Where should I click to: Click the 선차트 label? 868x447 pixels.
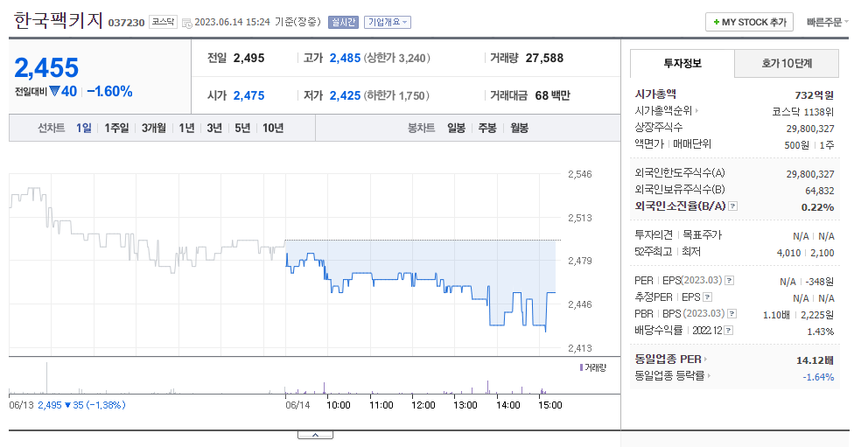click(51, 128)
